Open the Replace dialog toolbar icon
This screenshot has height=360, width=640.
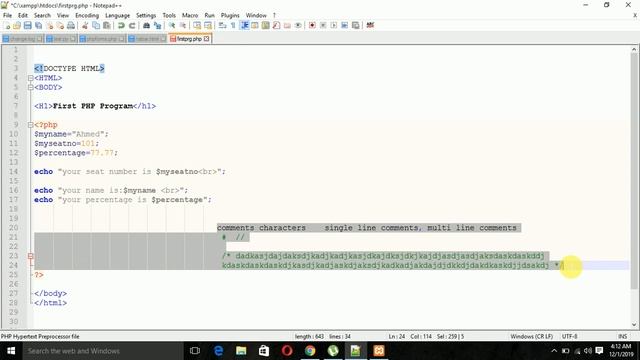coord(157,26)
